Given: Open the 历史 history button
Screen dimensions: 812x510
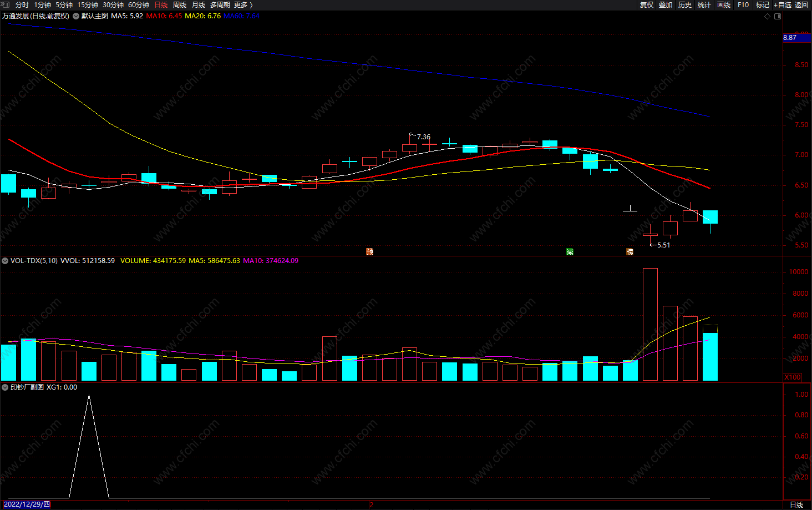Looking at the screenshot, I should click(685, 4).
